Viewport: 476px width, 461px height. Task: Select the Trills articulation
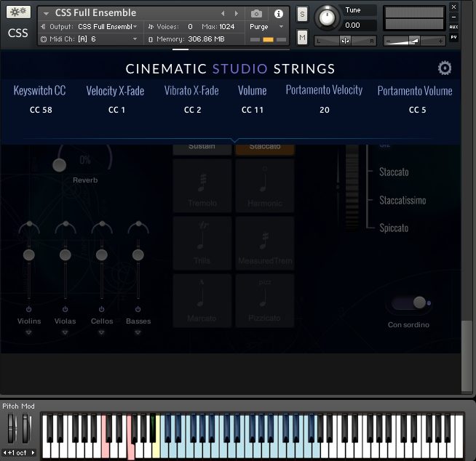pyautogui.click(x=202, y=244)
